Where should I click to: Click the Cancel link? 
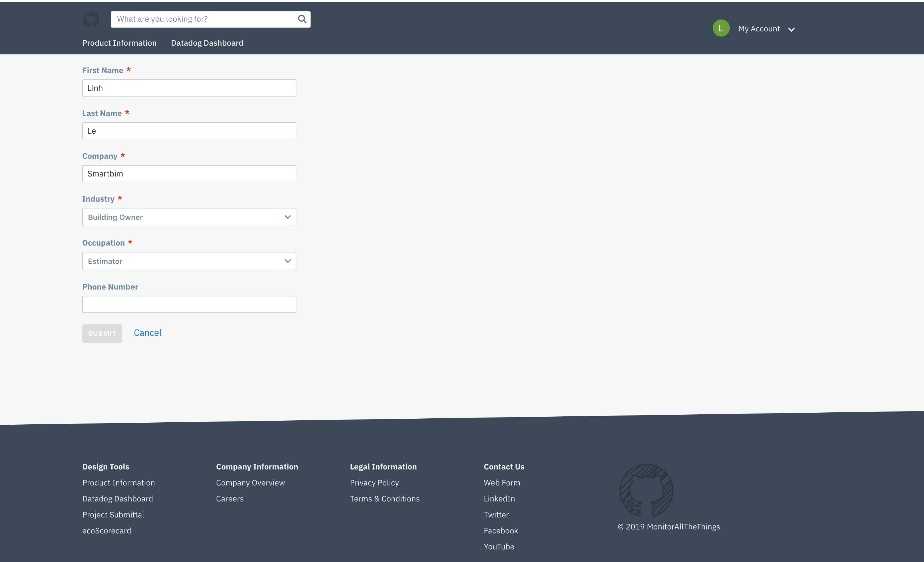click(x=147, y=333)
